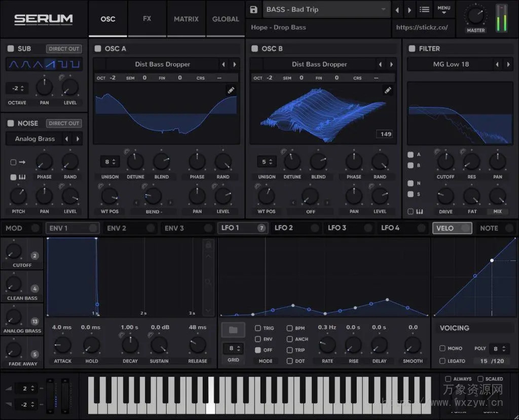Enable BPM sync for LFO 1
This screenshot has height=420, width=519.
coord(289,328)
